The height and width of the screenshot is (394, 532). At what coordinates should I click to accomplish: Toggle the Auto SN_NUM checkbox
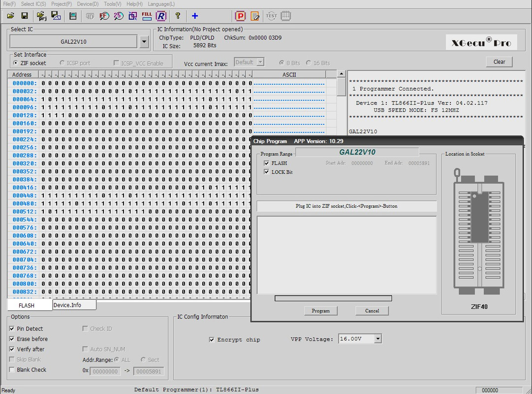[x=85, y=349]
